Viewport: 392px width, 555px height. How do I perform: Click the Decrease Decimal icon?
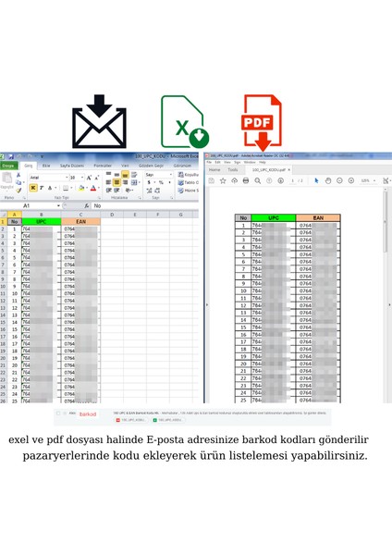[157, 191]
